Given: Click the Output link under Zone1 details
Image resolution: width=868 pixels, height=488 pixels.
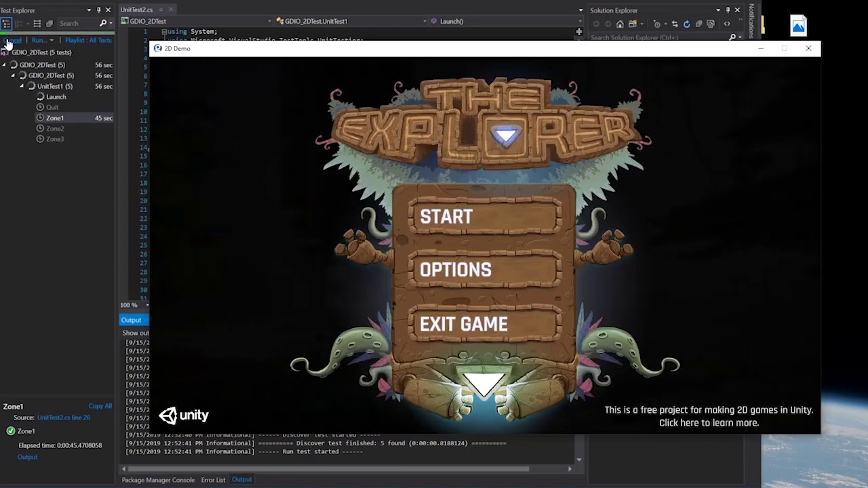Looking at the screenshot, I should coord(27,457).
